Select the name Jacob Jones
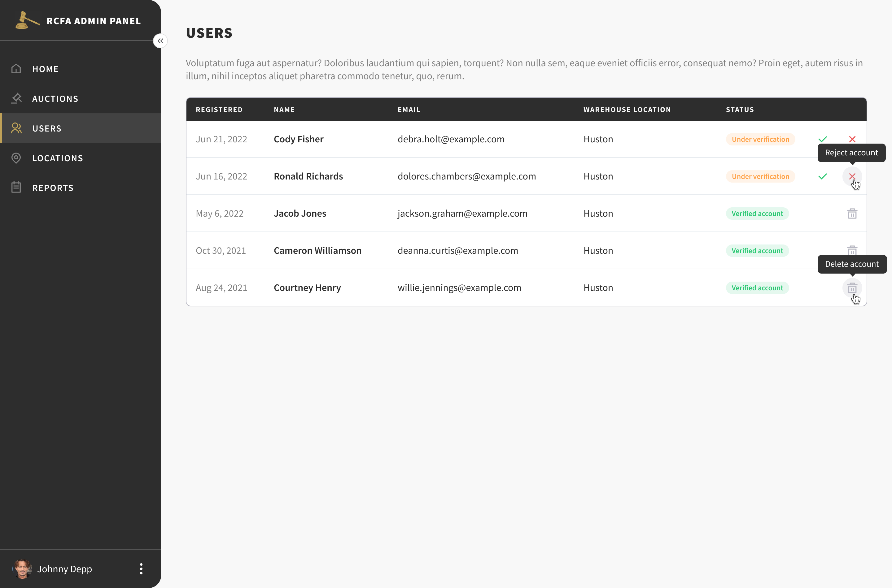 point(300,213)
